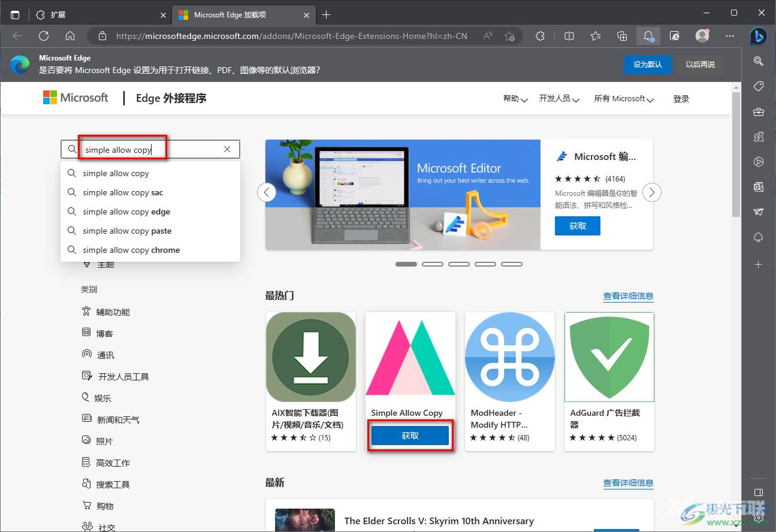
Task: Select 搜索工具 category
Action: (105, 485)
